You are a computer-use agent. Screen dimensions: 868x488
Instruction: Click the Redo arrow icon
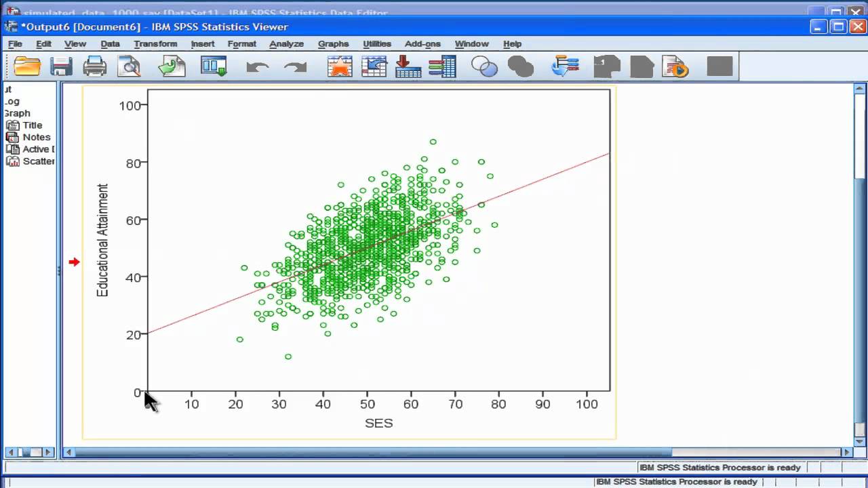[295, 66]
